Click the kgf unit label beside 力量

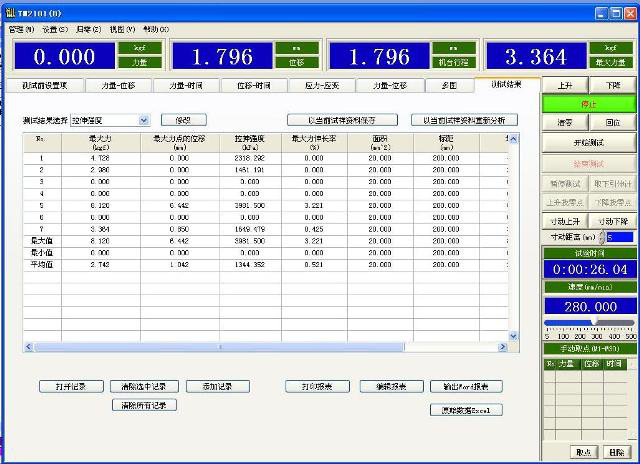(x=140, y=48)
